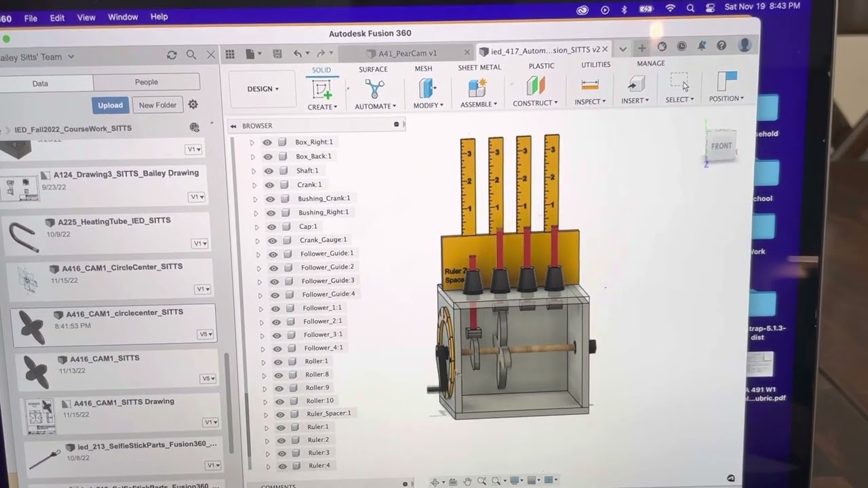Add a new design tab
Image resolution: width=868 pixels, height=488 pixels.
642,48
